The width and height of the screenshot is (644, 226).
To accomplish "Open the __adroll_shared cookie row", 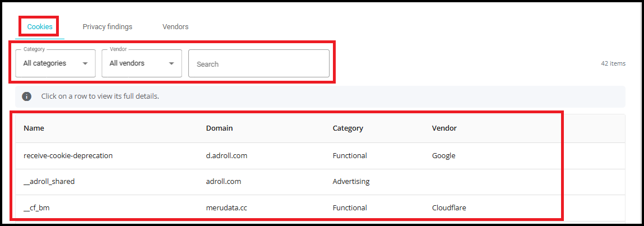I will pyautogui.click(x=321, y=182).
